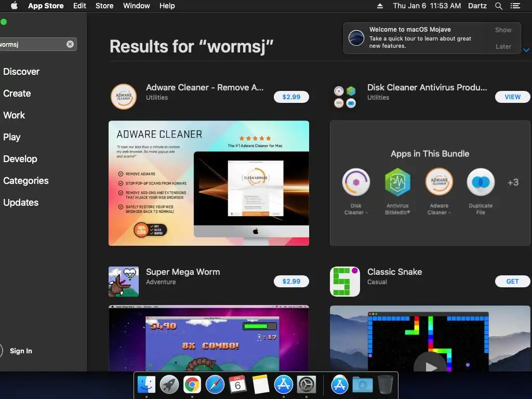Viewport: 532px width, 399px height.
Task: Open Classic Snake app icon
Action: point(345,281)
